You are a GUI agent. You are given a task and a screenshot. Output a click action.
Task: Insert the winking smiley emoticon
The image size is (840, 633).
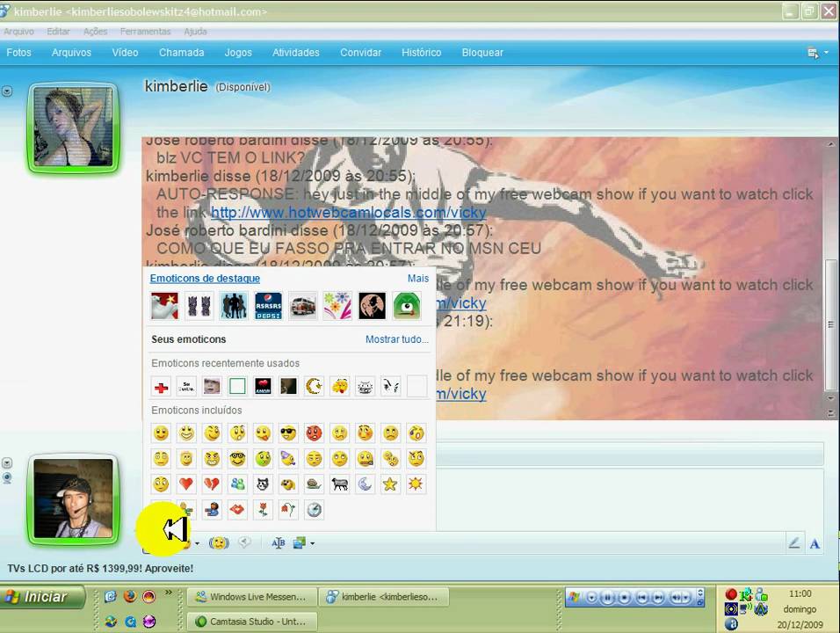pyautogui.click(x=212, y=433)
